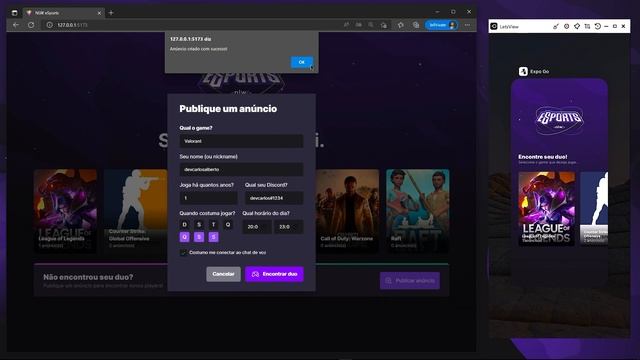
Task: Toggle the Sunday D weekday button
Action: click(x=184, y=224)
